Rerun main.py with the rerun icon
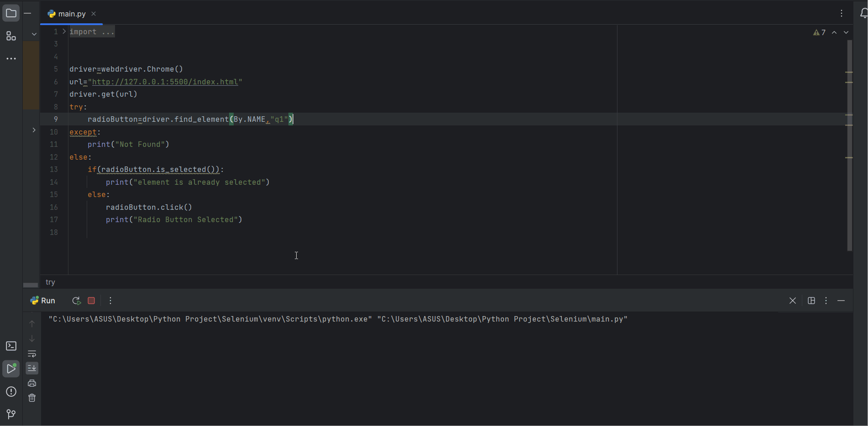868x426 pixels. coord(76,301)
